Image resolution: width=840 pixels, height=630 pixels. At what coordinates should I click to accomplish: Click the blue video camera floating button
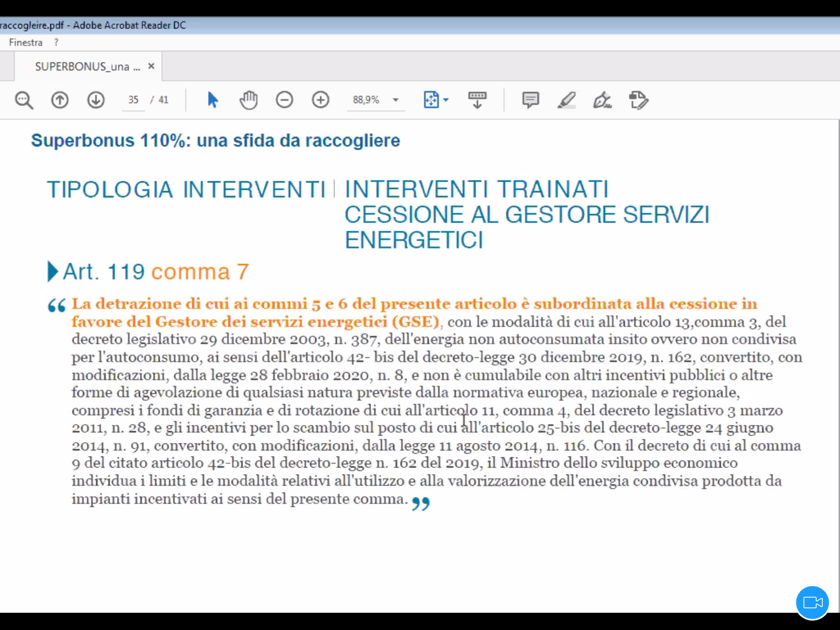click(813, 603)
